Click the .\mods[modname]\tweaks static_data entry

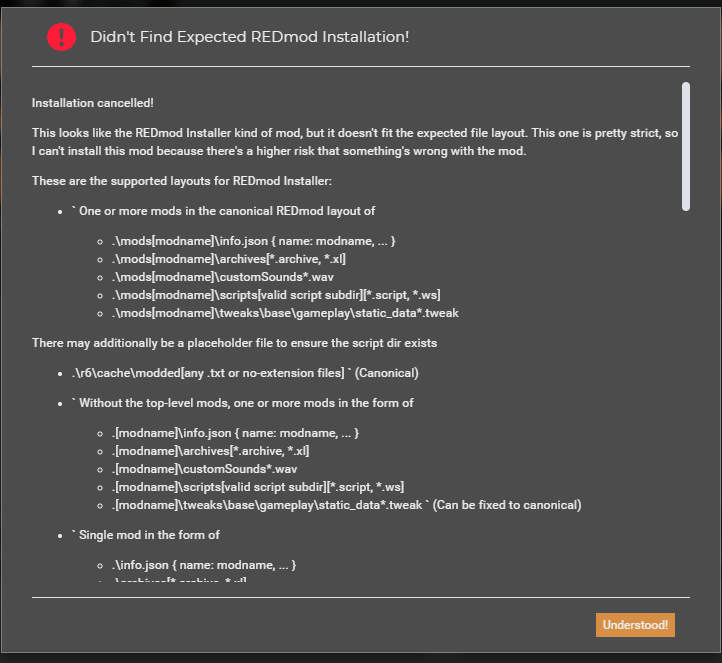[x=286, y=313]
